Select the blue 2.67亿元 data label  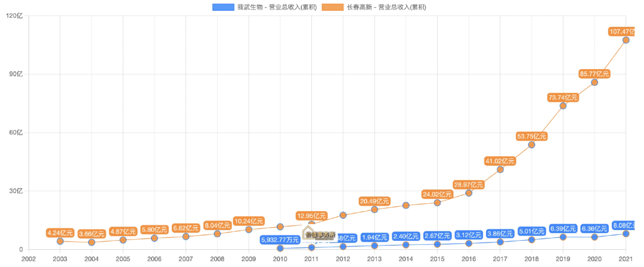pos(437,236)
